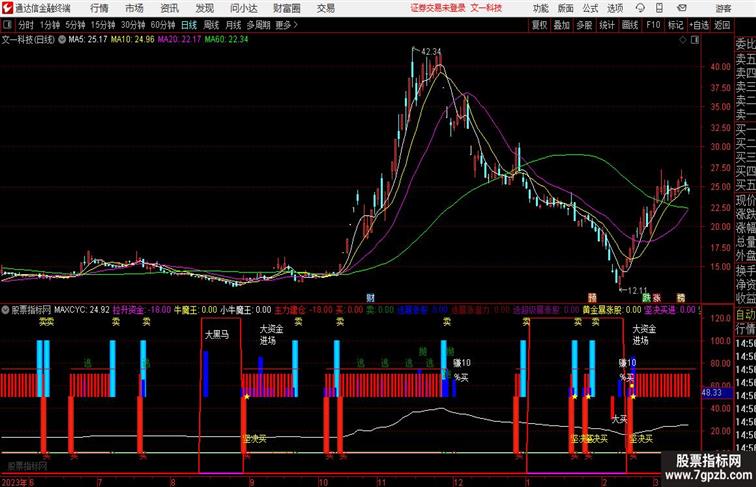Switch to 5分钟 period tab
Image resolution: width=756 pixels, height=487 pixels.
tap(75, 25)
